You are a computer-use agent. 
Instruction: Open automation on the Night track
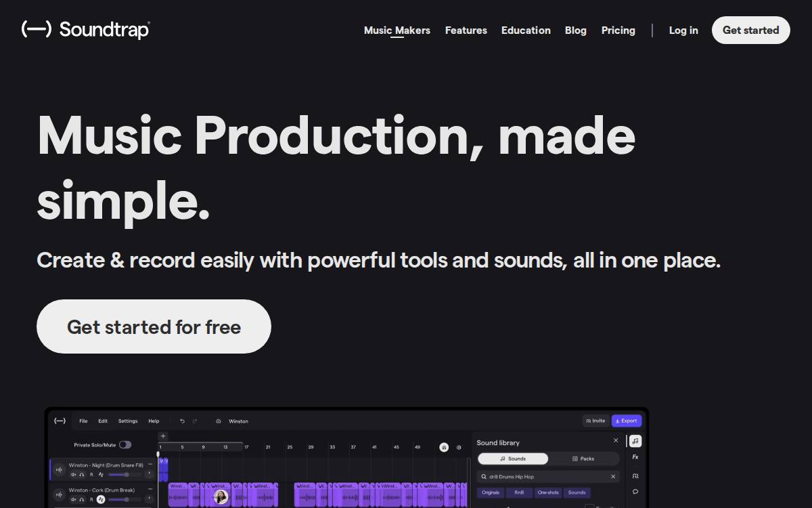click(x=101, y=474)
